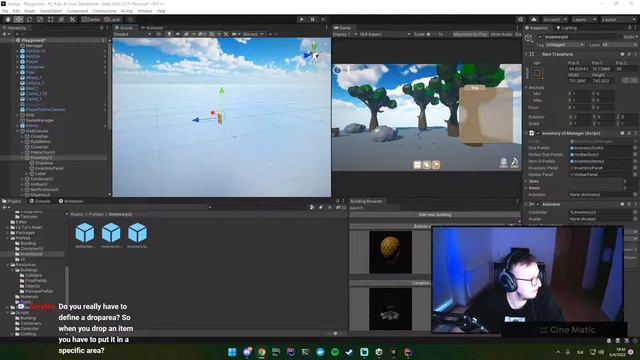Select the ContainerUI folder in Project
Image resolution: width=640 pixels, height=360 pixels.
(x=31, y=249)
